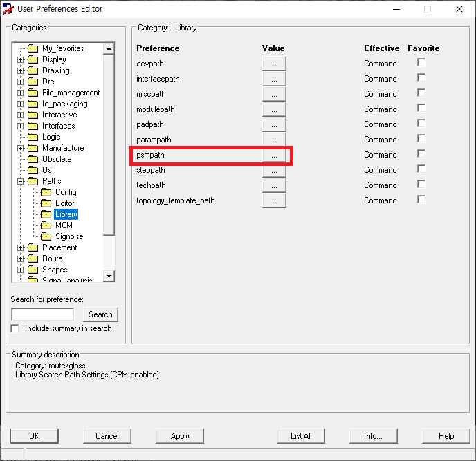Screen dimensions: 476x461
Task: Mark padpath as favorite
Action: (x=421, y=124)
